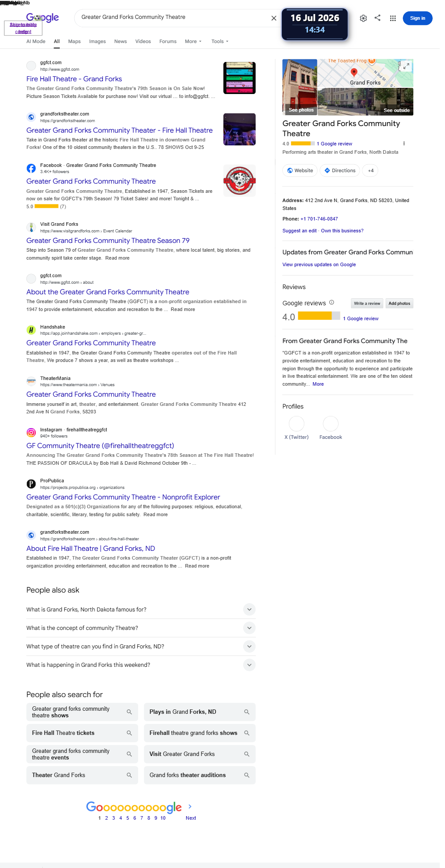The height and width of the screenshot is (868, 445).
Task: Open the three-dot menu beside Google review
Action: (x=404, y=144)
